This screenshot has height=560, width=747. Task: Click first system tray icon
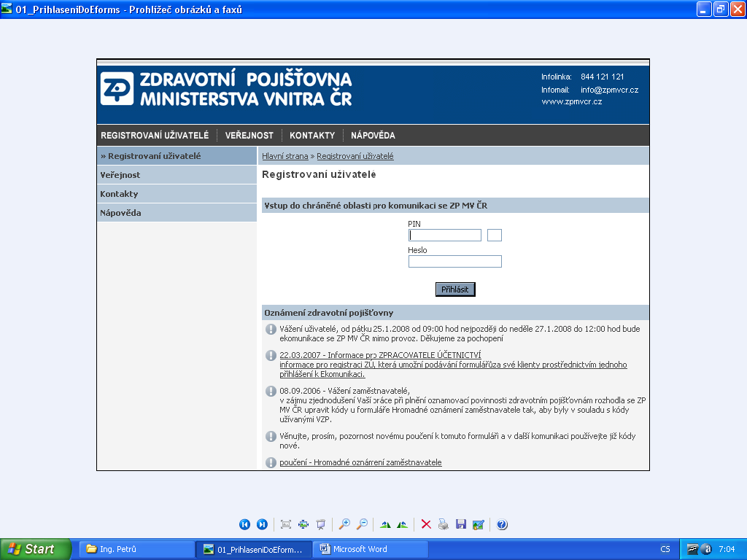click(x=692, y=549)
